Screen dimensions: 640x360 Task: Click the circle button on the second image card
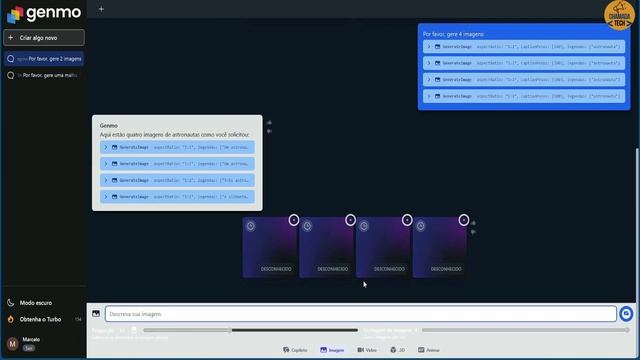tap(350, 220)
